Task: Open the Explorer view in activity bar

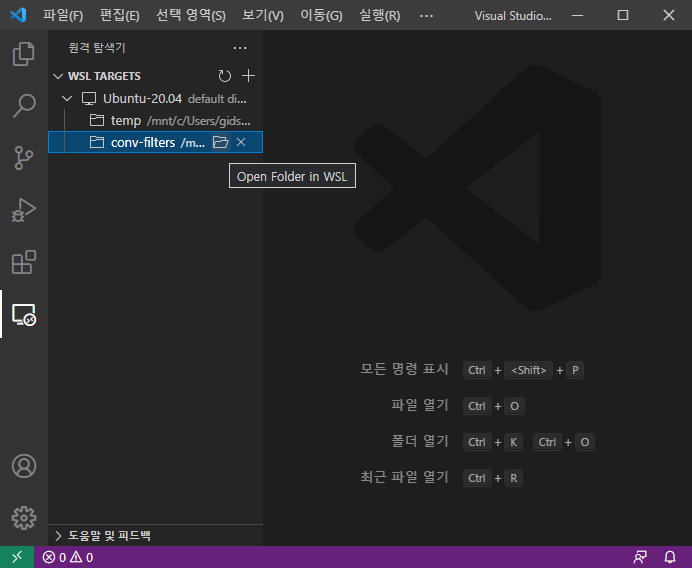Action: tap(24, 54)
